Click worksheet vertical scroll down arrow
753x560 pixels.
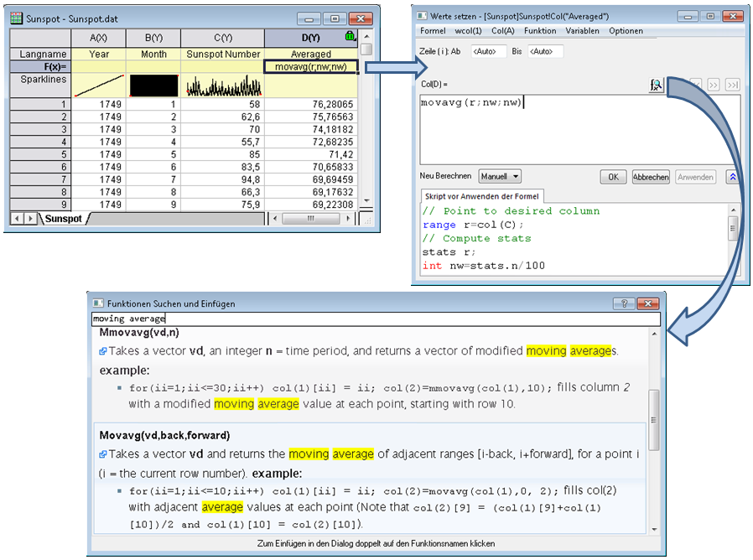(366, 200)
